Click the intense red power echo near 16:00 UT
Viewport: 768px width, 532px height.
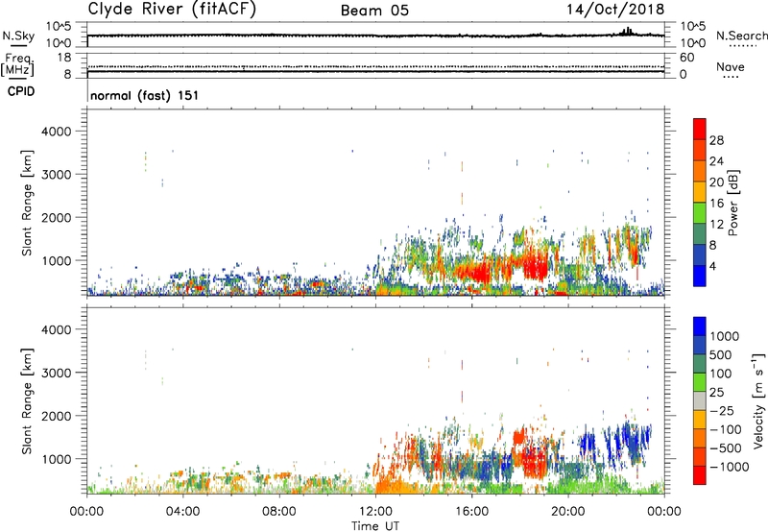click(477, 272)
